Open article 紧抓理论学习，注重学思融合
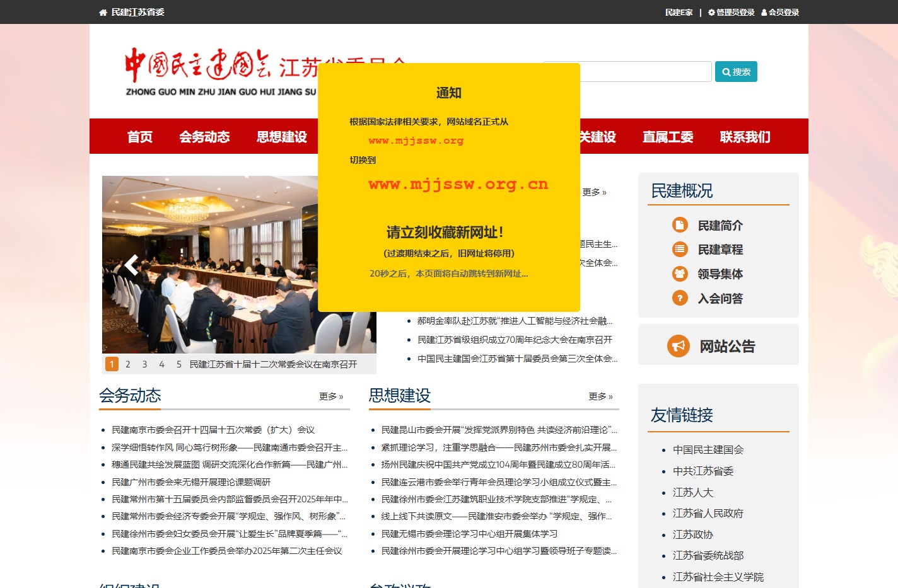898x588 pixels. click(x=499, y=447)
